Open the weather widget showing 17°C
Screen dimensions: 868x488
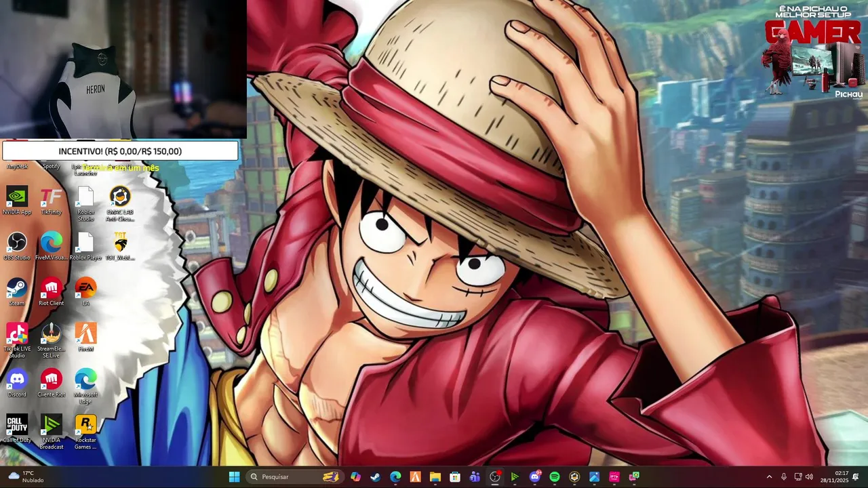(27, 476)
